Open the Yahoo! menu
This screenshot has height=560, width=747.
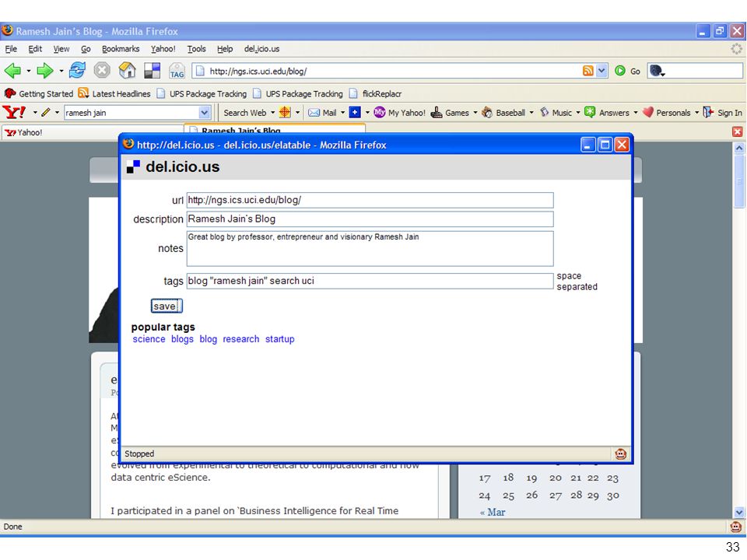(x=163, y=48)
